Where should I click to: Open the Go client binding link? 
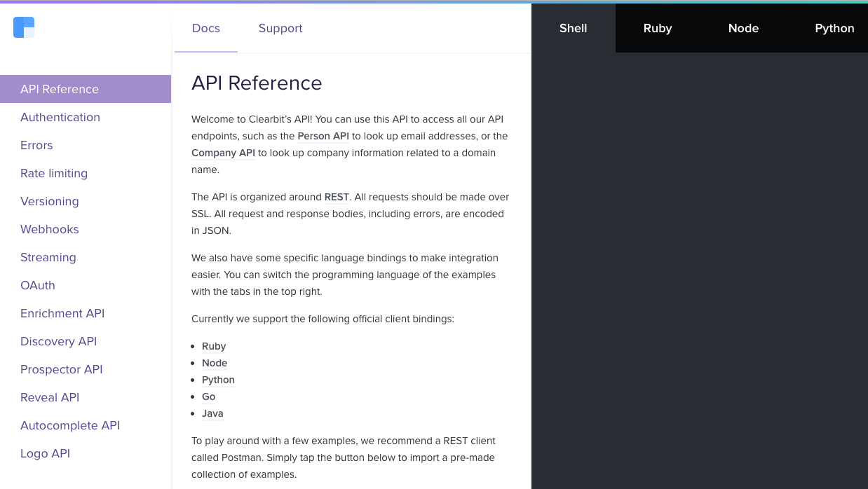[x=208, y=397]
